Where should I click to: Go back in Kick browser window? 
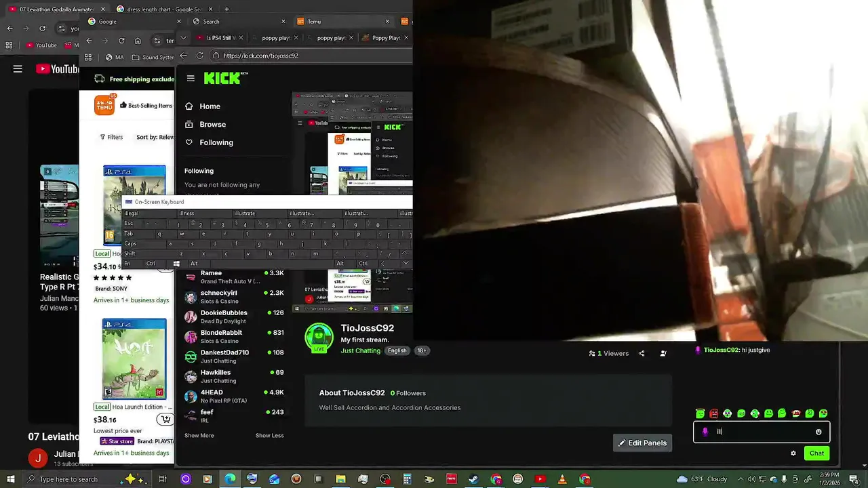tap(183, 56)
